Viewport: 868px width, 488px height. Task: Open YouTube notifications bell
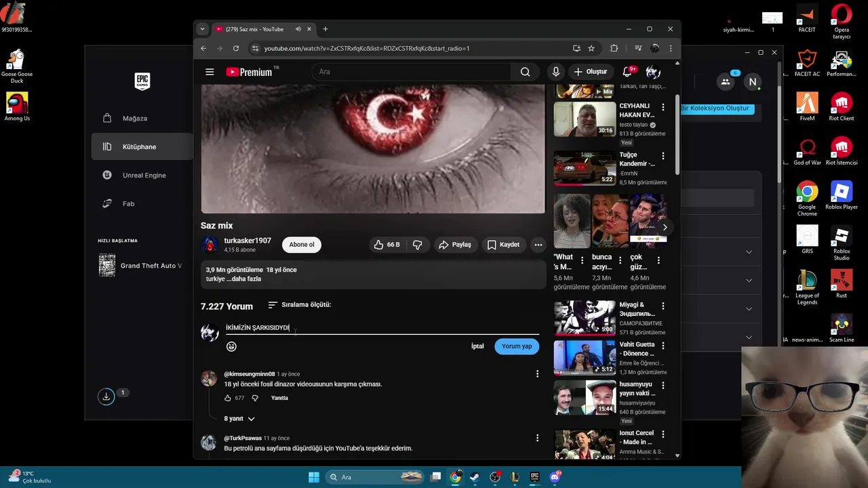pyautogui.click(x=627, y=72)
